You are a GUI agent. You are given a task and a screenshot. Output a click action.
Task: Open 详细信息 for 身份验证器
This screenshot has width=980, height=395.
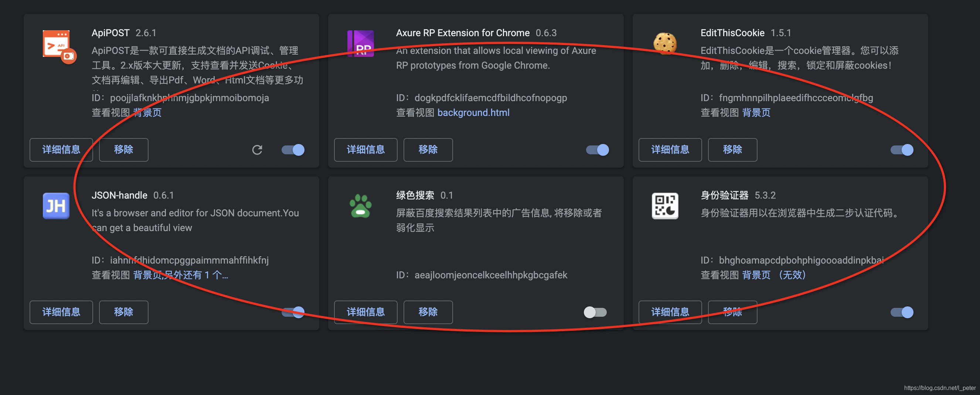670,312
